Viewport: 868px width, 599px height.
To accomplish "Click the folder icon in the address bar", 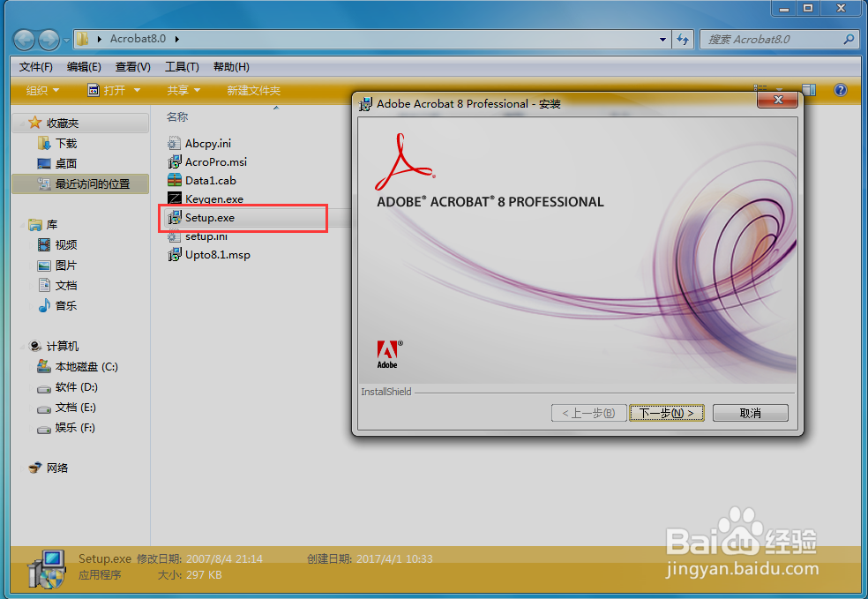I will pyautogui.click(x=83, y=39).
